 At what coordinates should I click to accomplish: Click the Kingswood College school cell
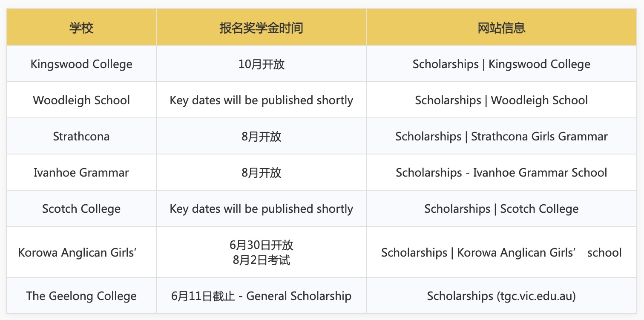pos(81,64)
